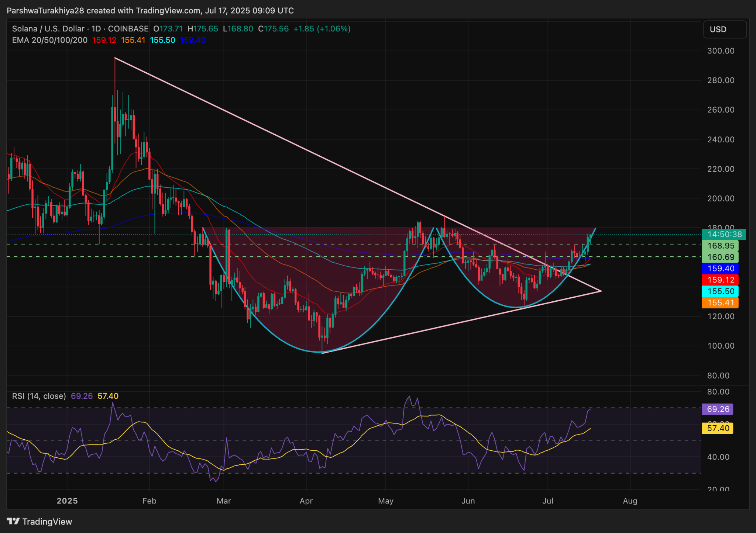Click the purple 69.26 RSI value label
This screenshot has height=533, width=756.
click(717, 409)
